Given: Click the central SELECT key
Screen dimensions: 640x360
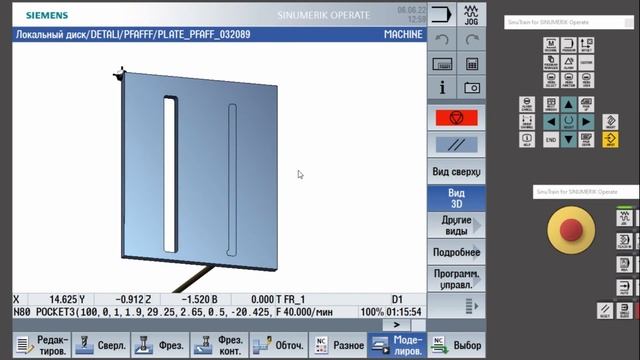Looking at the screenshot, I should [568, 122].
